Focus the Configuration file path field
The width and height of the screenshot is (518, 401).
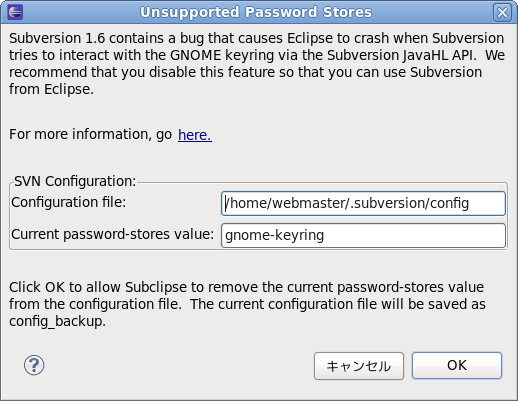point(363,203)
